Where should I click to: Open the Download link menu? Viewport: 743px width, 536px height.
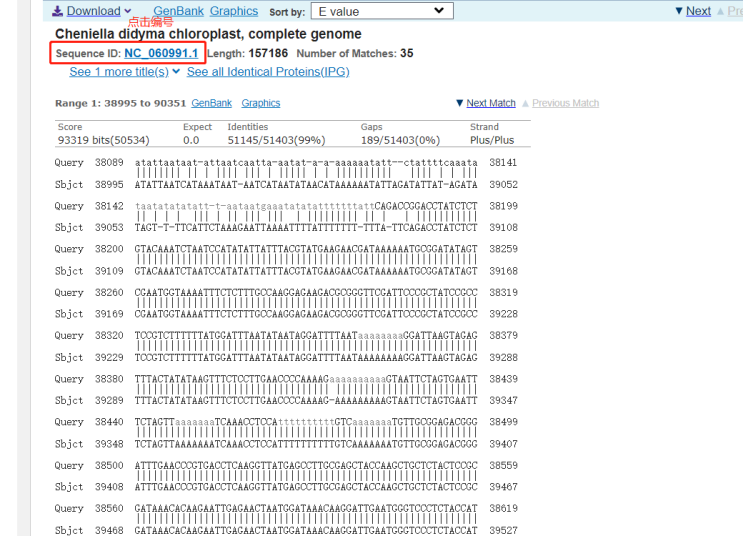(x=93, y=11)
